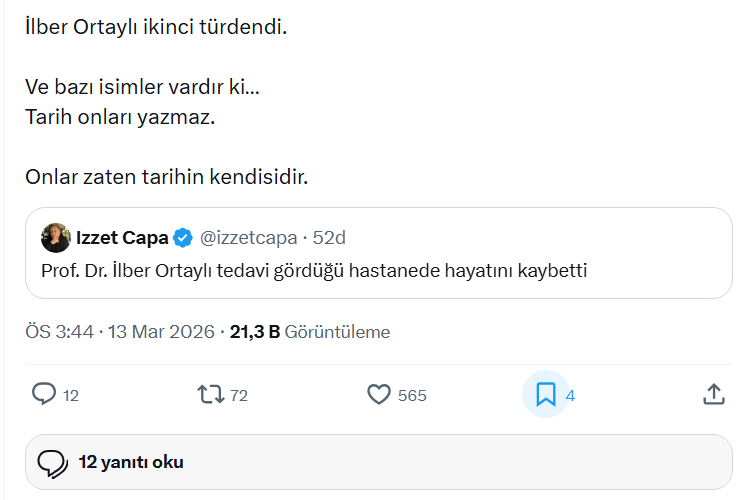The height and width of the screenshot is (500, 743).
Task: Click the blue verified badge beside Izzet Capa
Action: 184,238
